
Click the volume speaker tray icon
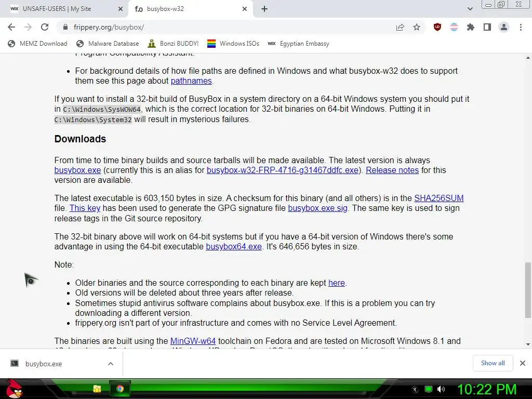(x=441, y=389)
